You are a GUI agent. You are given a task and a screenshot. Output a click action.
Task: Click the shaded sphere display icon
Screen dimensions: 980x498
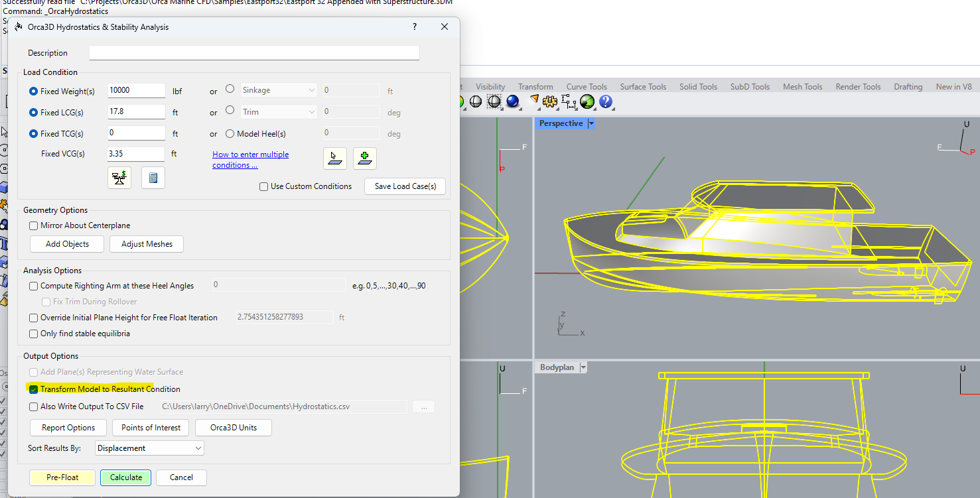click(476, 101)
